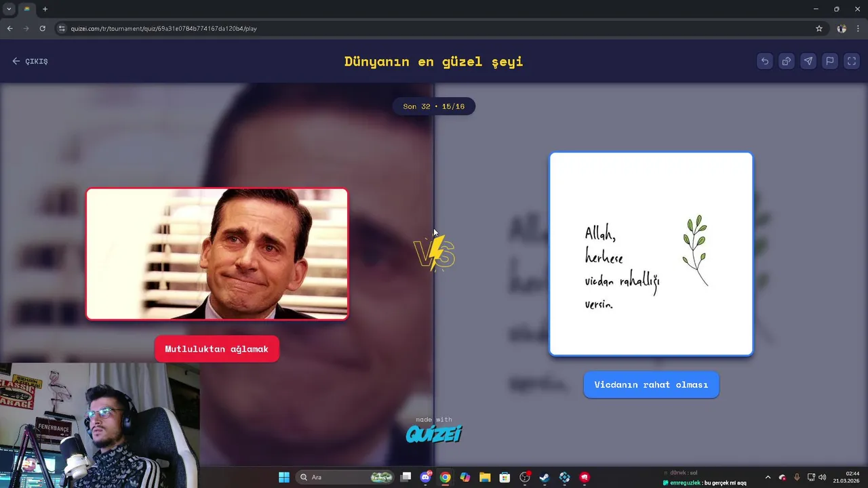Open Steam from the taskbar
Viewport: 868px width, 488px height.
545,477
